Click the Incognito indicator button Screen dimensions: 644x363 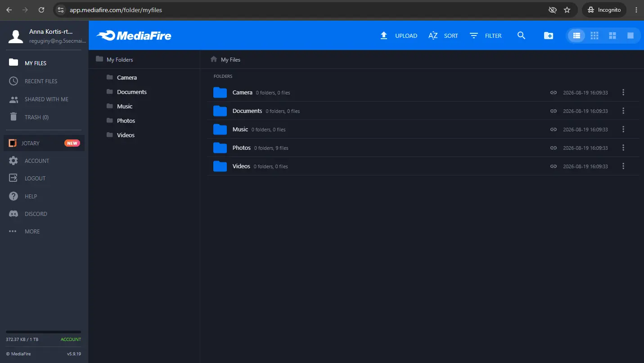[x=604, y=10]
